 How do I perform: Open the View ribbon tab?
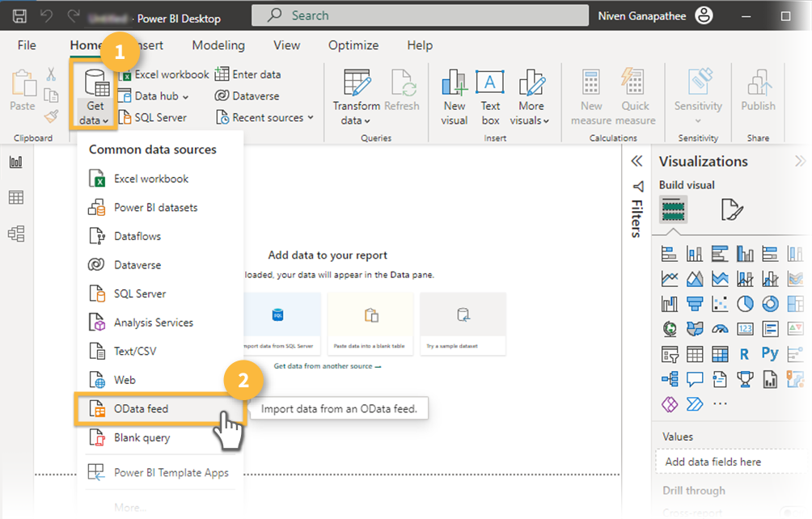coord(287,45)
